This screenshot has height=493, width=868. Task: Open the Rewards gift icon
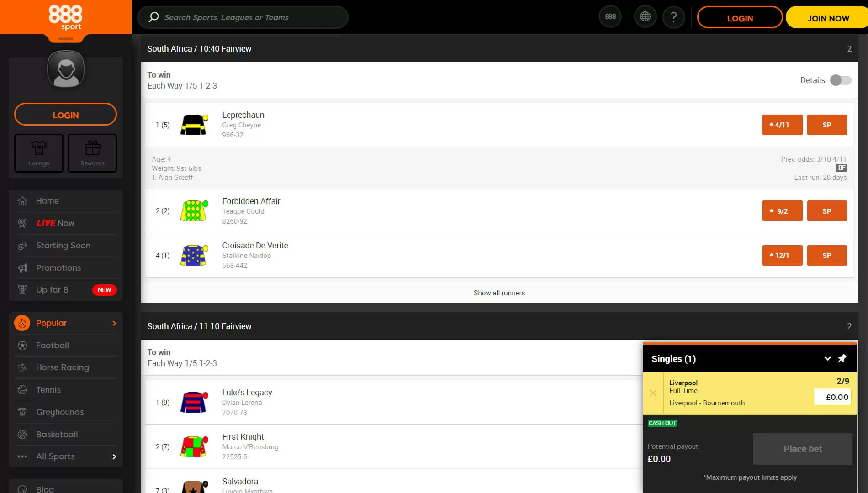[92, 153]
